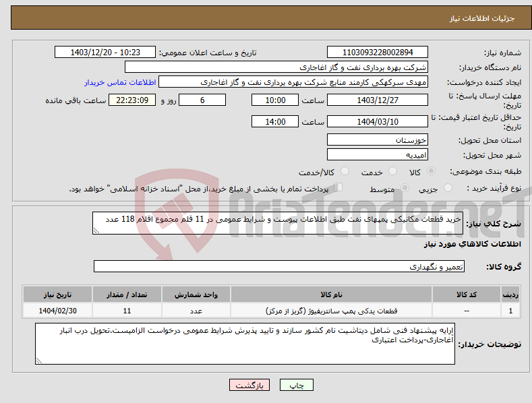
Task: Click the quantity cell showing 11
Action: coord(127,311)
